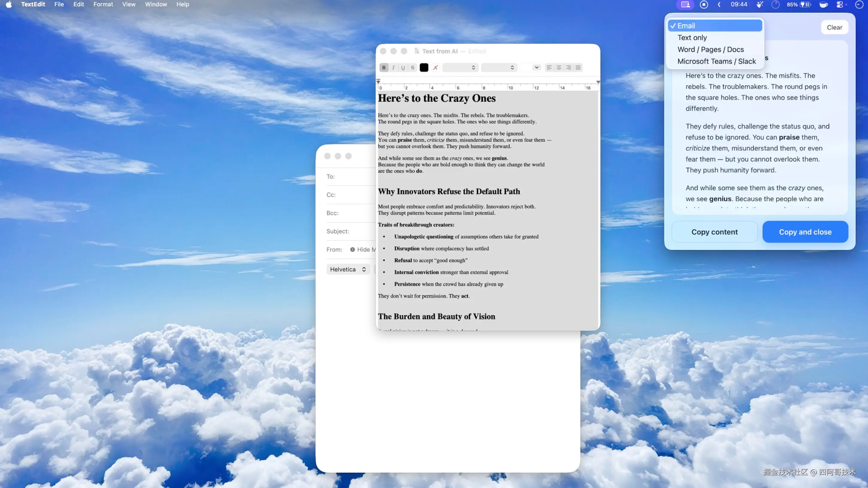Click the text highlight color icon
The image size is (868, 488).
point(435,67)
